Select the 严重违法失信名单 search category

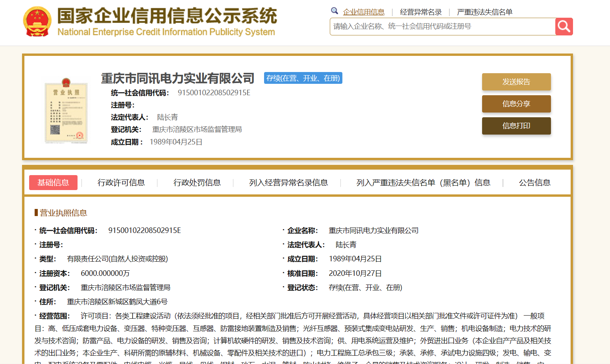[485, 12]
